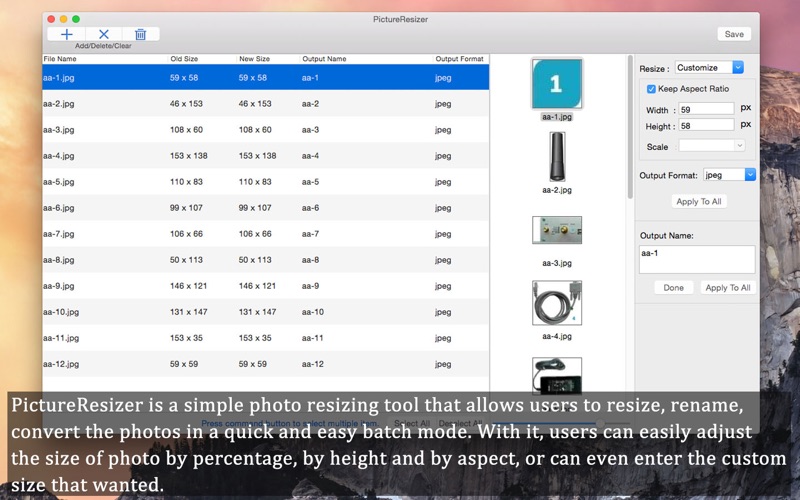Screen dimensions: 800x500
Task: Click the plus Add files icon
Action: (x=66, y=34)
